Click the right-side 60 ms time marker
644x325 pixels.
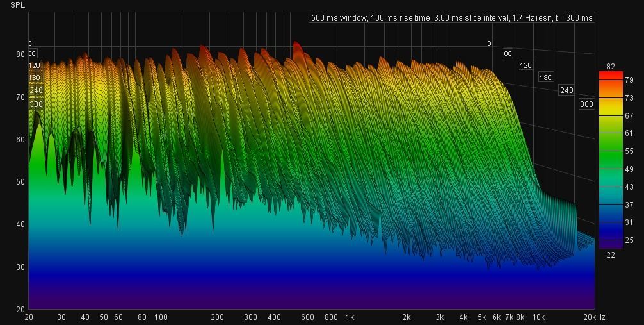508,53
